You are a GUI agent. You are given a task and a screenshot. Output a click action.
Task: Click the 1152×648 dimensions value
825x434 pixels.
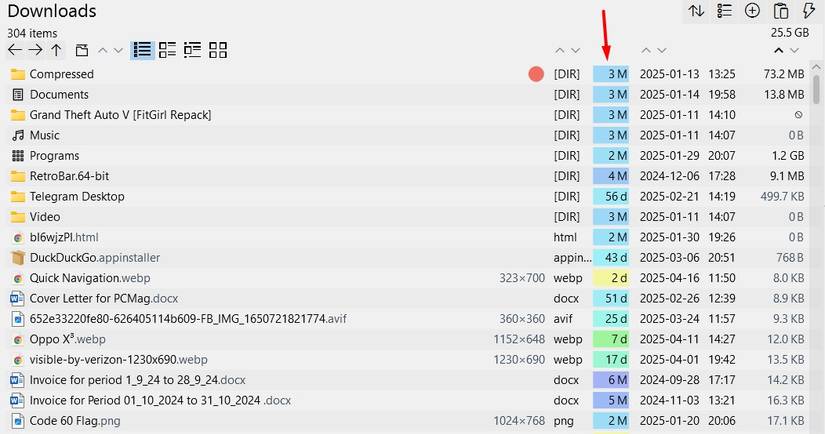pos(519,339)
